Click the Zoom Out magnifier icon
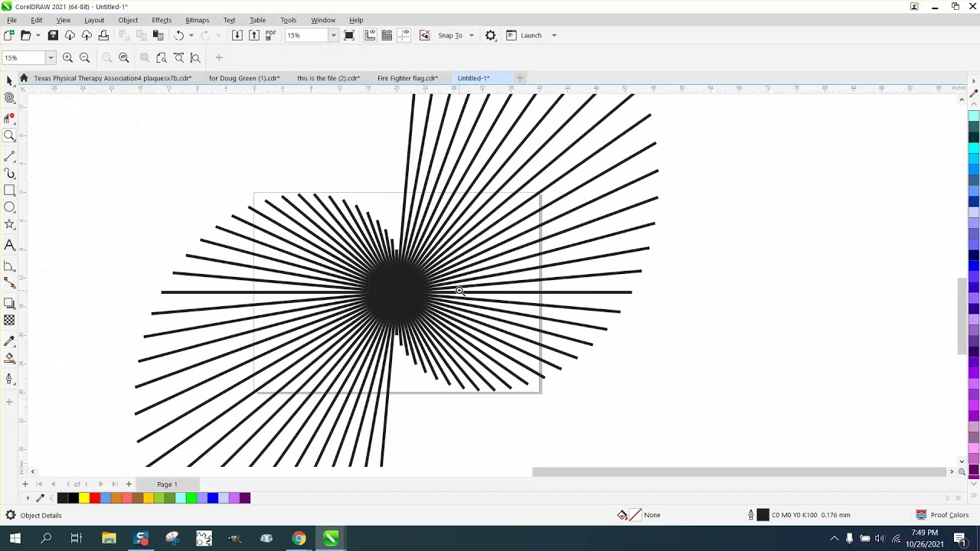Image resolution: width=980 pixels, height=551 pixels. [x=85, y=57]
